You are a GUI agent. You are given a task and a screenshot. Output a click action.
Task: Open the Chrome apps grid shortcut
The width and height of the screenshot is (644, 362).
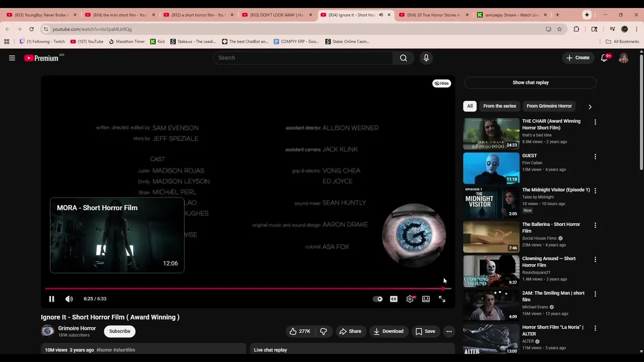[x=7, y=41]
